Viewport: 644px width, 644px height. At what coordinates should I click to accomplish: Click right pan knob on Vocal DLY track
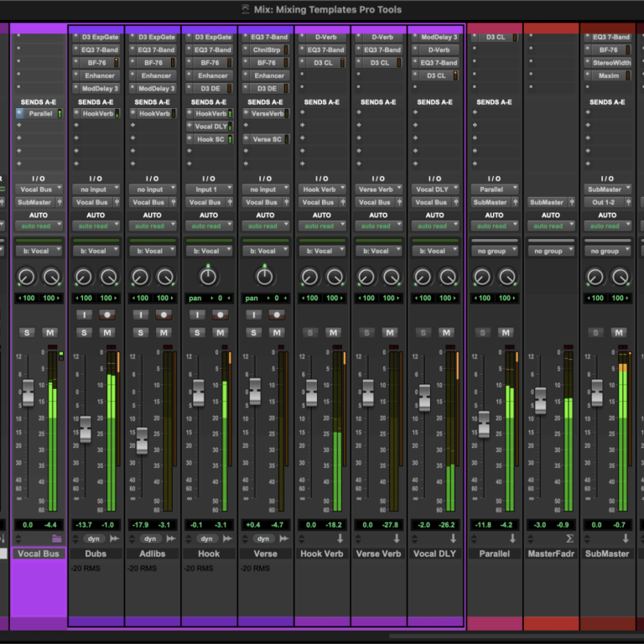pyautogui.click(x=448, y=278)
